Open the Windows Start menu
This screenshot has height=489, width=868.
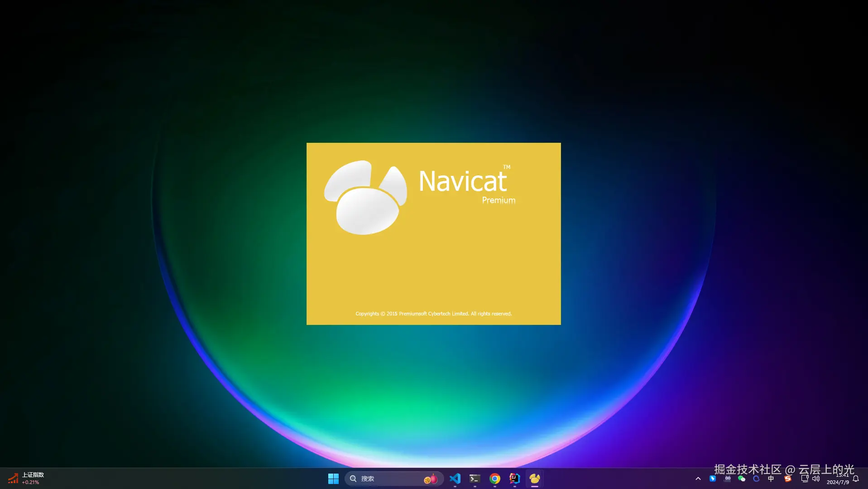point(333,479)
